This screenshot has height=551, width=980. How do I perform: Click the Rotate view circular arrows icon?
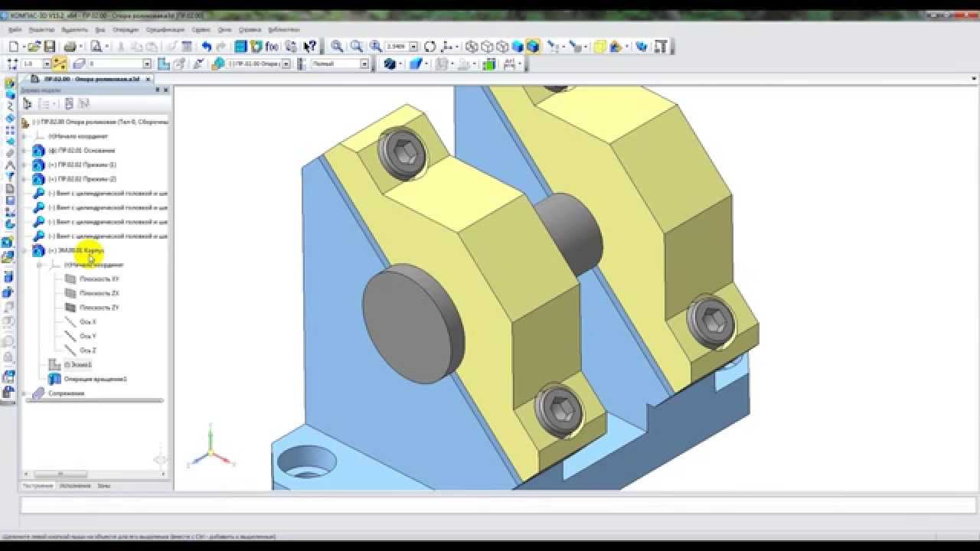(430, 47)
